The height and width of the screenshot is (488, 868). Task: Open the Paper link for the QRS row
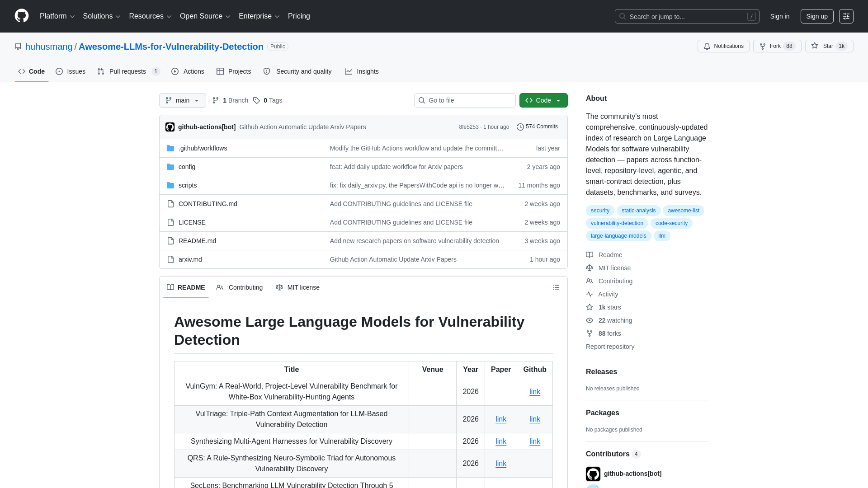coord(501,464)
